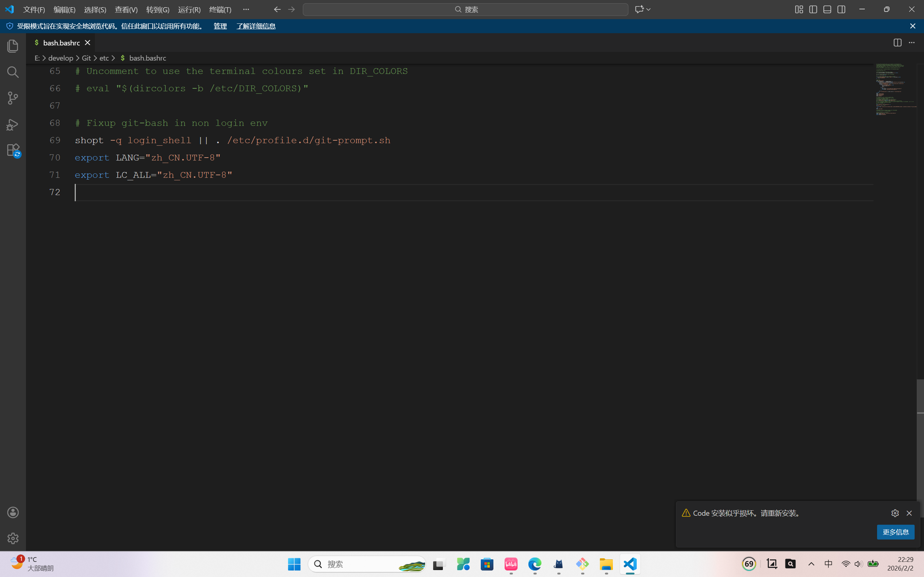Open the Explorer view in activity bar
The height and width of the screenshot is (577, 924).
[x=13, y=46]
